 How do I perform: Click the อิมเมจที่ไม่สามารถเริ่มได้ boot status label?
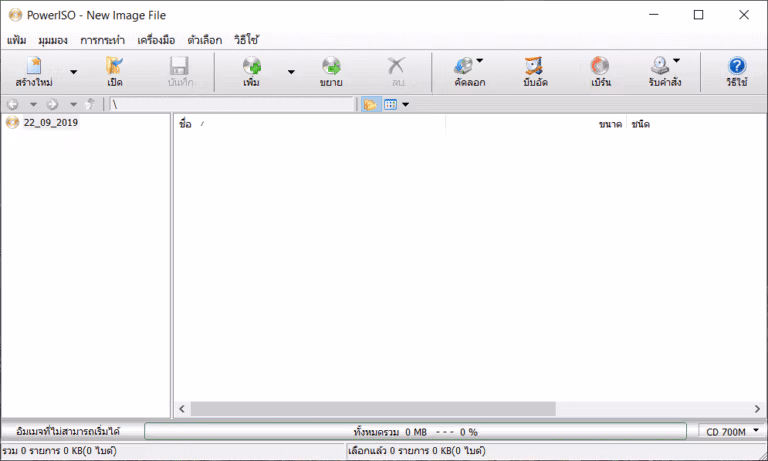68,432
